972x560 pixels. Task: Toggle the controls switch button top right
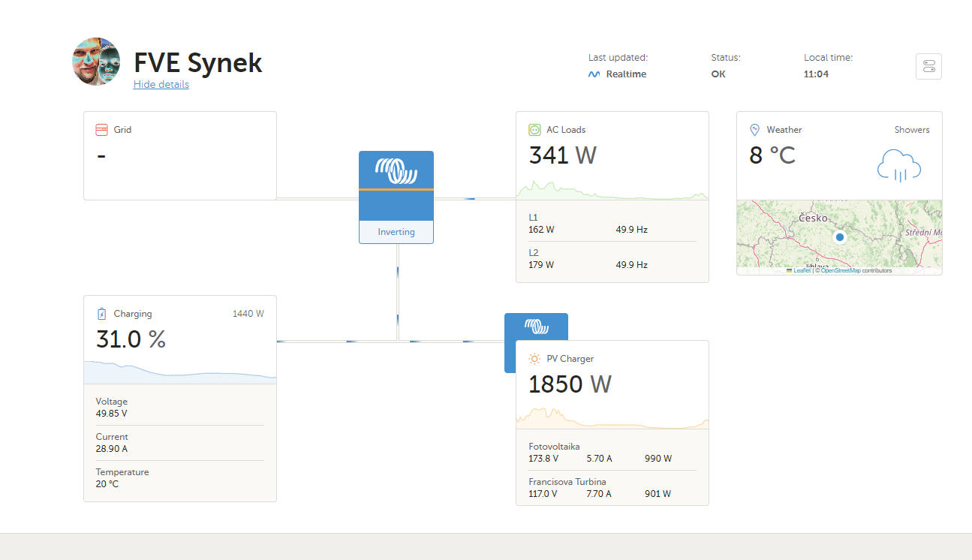pos(928,66)
